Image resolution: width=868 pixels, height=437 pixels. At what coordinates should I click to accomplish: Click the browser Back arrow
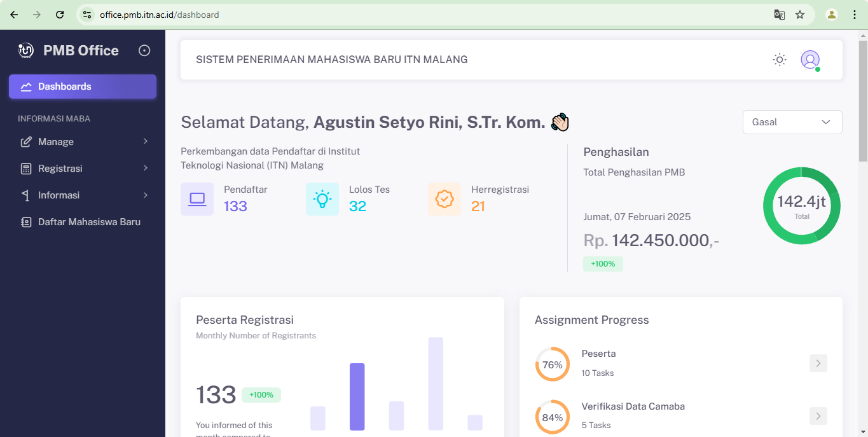[14, 15]
